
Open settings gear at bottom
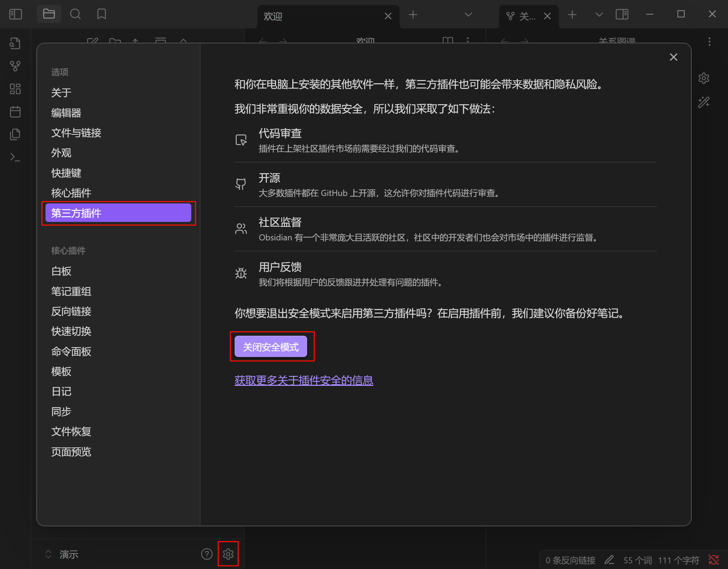click(228, 554)
